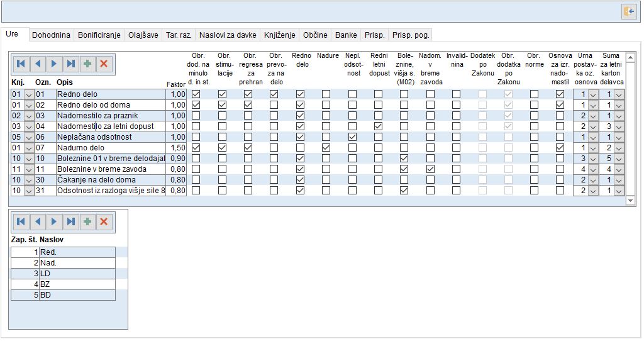644x341 pixels.
Task: Go to first record in Naslov list navigator
Action: click(21, 222)
